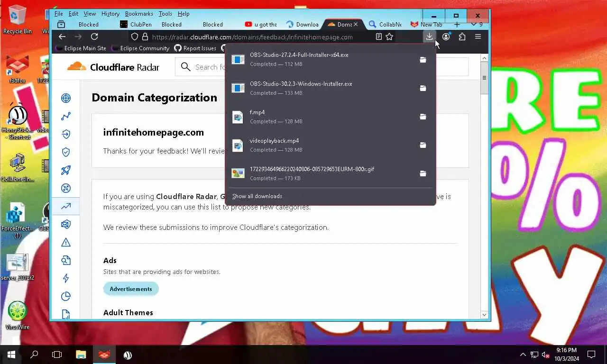Screen dimensions: 607x364
Task: Reload the current page
Action: coord(94,36)
